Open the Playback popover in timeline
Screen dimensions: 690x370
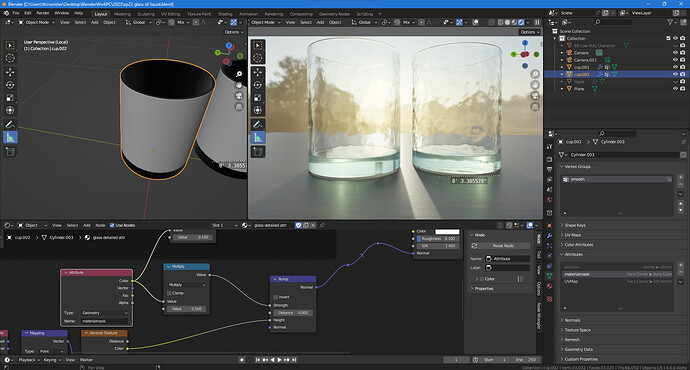tap(29, 360)
